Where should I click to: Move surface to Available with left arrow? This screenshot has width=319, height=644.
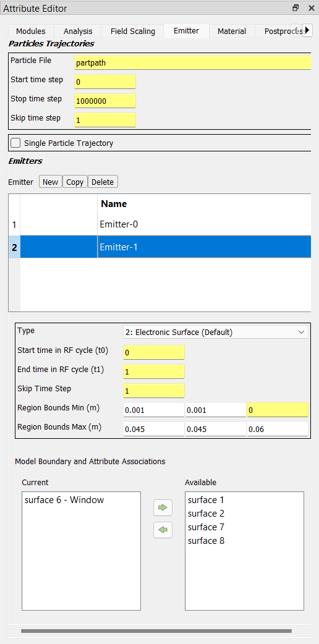163,530
